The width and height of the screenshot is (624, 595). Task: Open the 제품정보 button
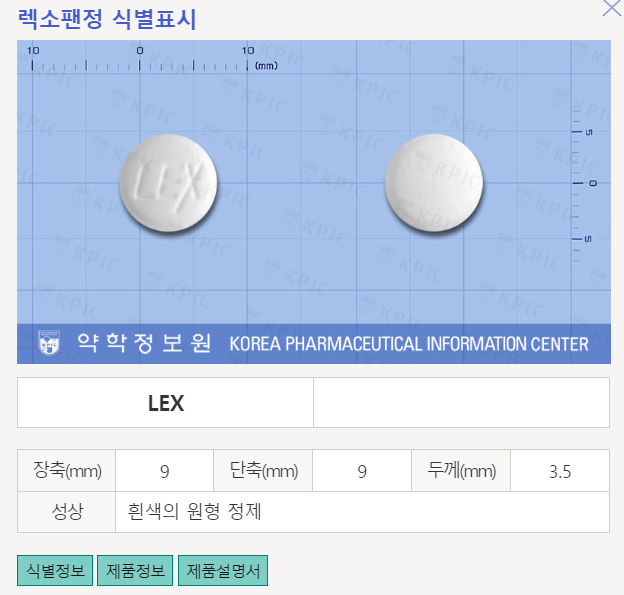[135, 570]
